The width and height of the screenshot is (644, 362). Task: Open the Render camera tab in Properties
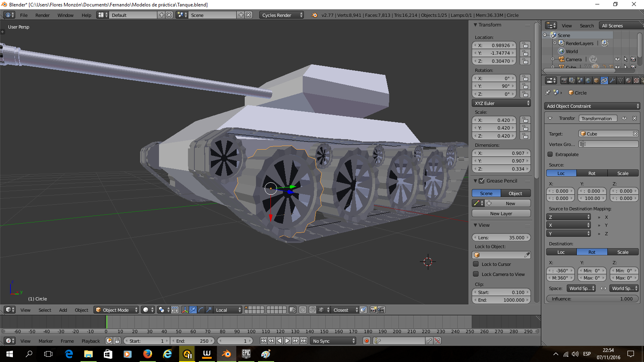point(564,80)
